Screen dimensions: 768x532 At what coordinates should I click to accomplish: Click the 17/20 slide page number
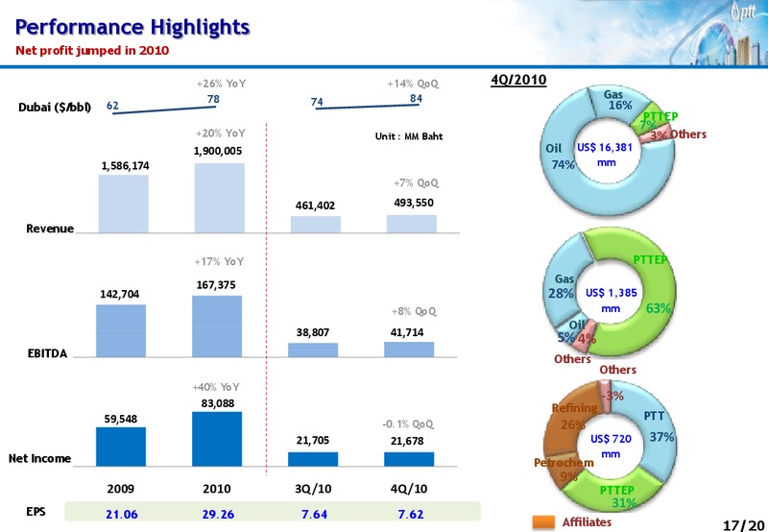743,524
